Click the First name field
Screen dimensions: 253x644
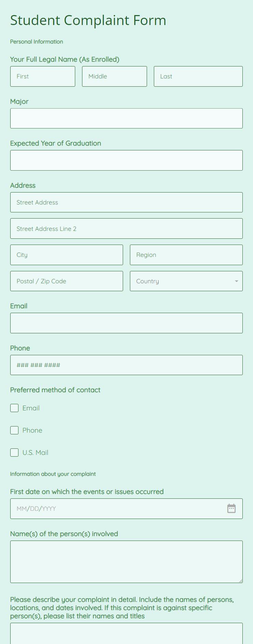pos(43,76)
